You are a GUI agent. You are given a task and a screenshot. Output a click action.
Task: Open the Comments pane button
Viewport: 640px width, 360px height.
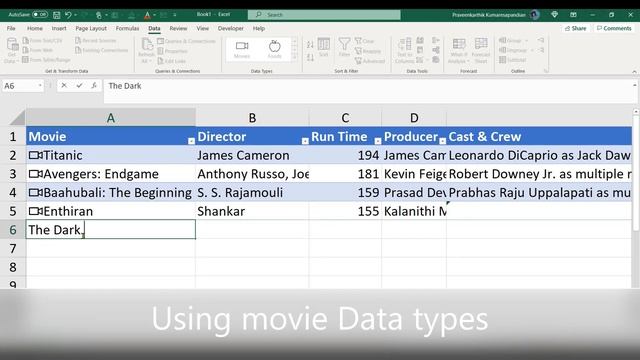click(614, 29)
